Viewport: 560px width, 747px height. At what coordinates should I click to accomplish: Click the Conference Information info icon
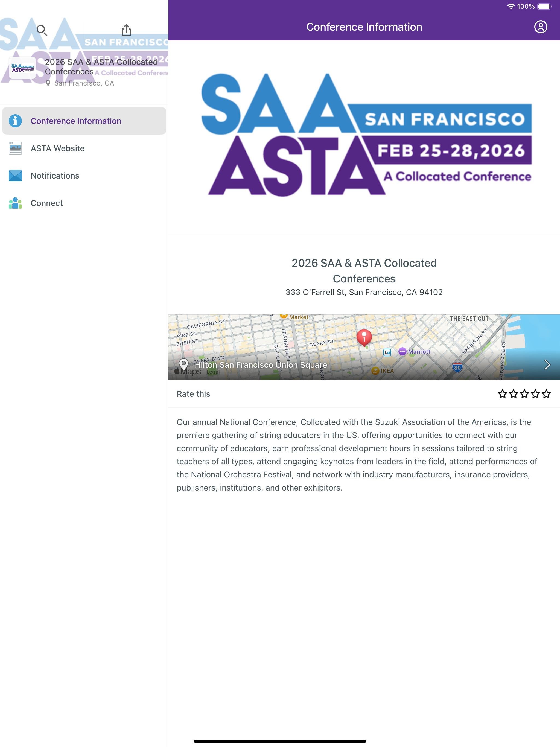click(x=15, y=121)
